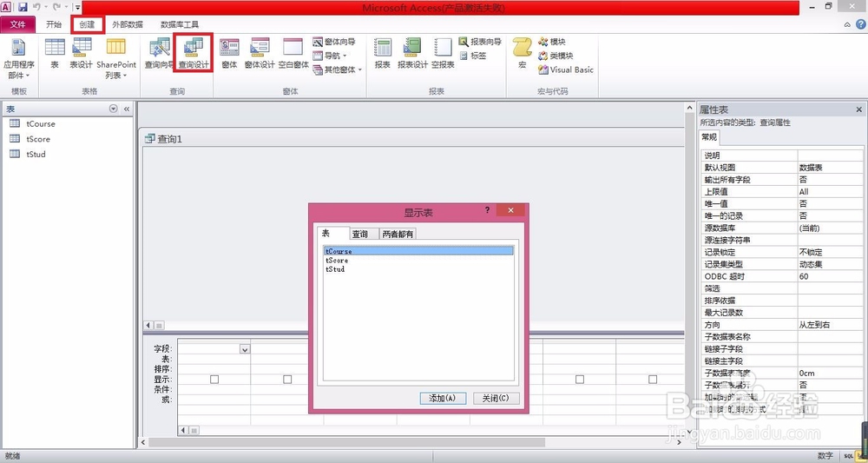
Task: Open the SharePoint 列表 icon
Action: pyautogui.click(x=116, y=59)
